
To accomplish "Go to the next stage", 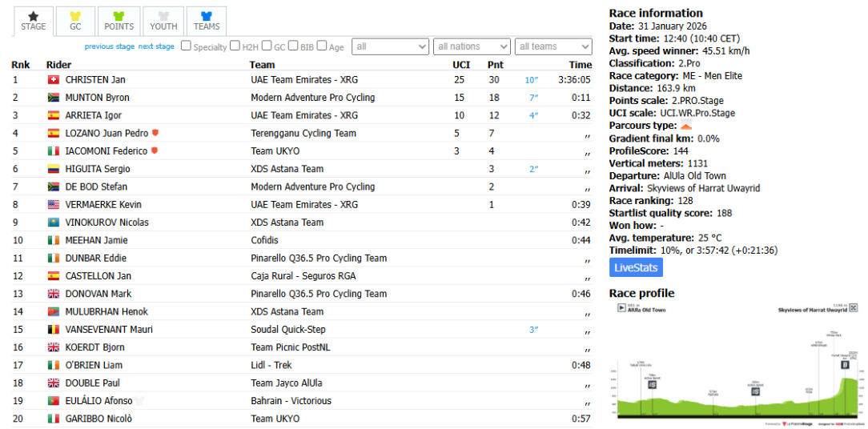I will tap(156, 46).
